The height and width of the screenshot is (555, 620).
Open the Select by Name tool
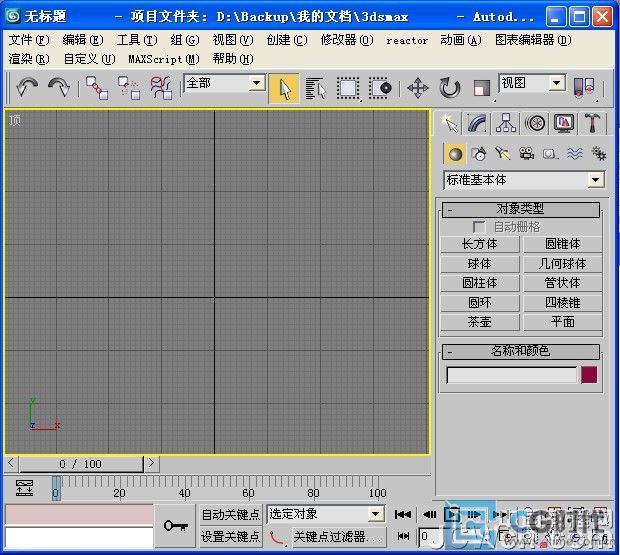click(x=316, y=88)
